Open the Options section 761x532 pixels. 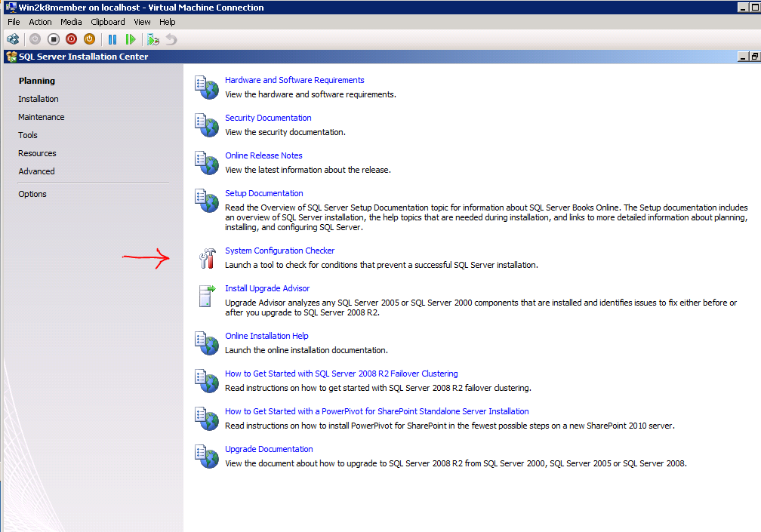(x=32, y=194)
